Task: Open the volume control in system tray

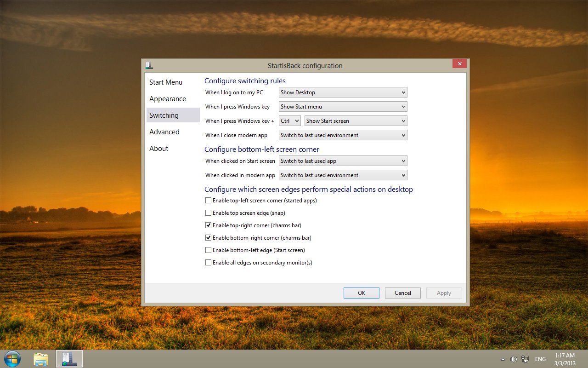Action: click(x=513, y=359)
